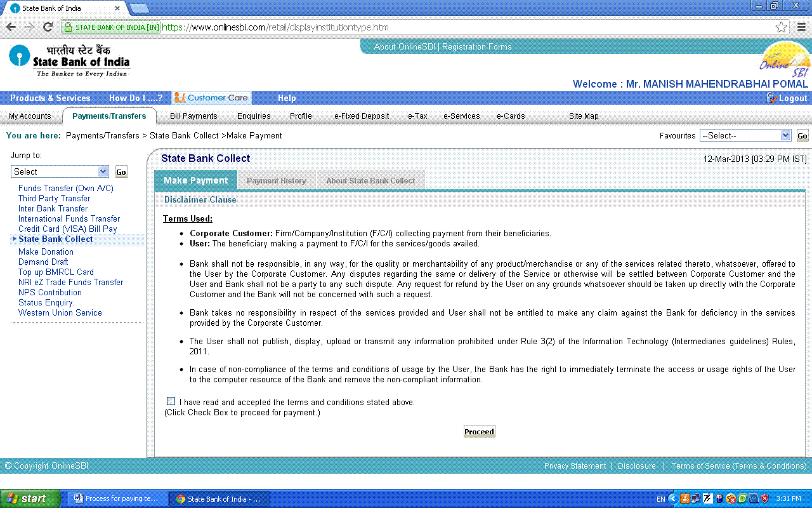Open the Chrome menu icon

pyautogui.click(x=801, y=27)
